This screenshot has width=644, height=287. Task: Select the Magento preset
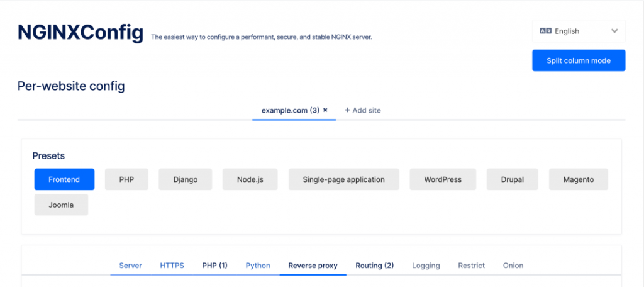[579, 179]
